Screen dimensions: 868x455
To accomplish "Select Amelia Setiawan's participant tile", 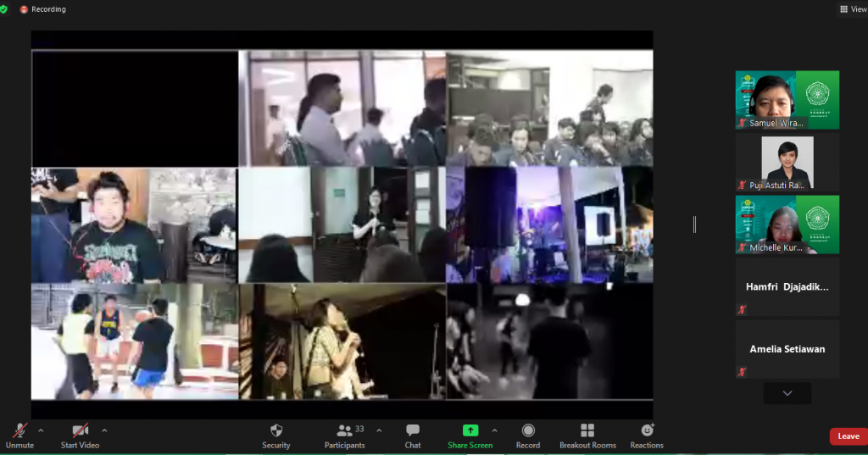I will click(787, 349).
